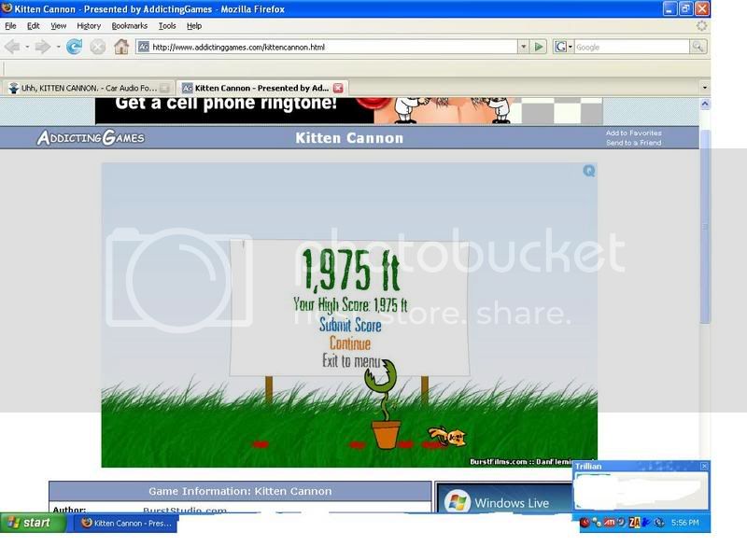Click Exit to menu on the sign
747x560 pixels.
click(x=351, y=360)
